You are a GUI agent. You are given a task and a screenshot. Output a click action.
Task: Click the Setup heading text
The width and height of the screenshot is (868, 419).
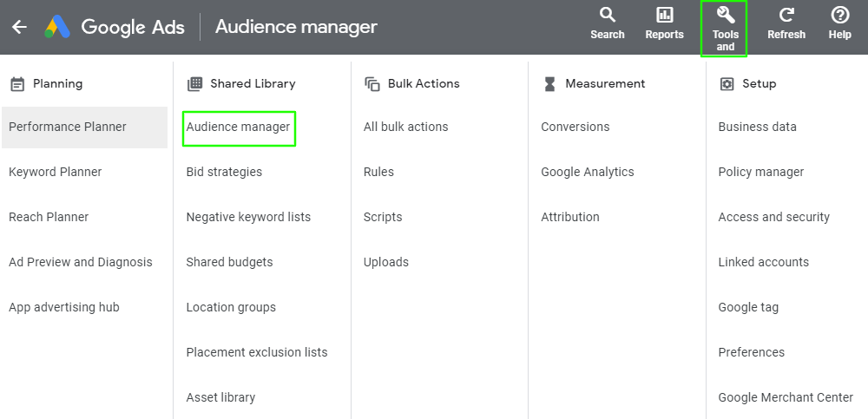tap(759, 83)
